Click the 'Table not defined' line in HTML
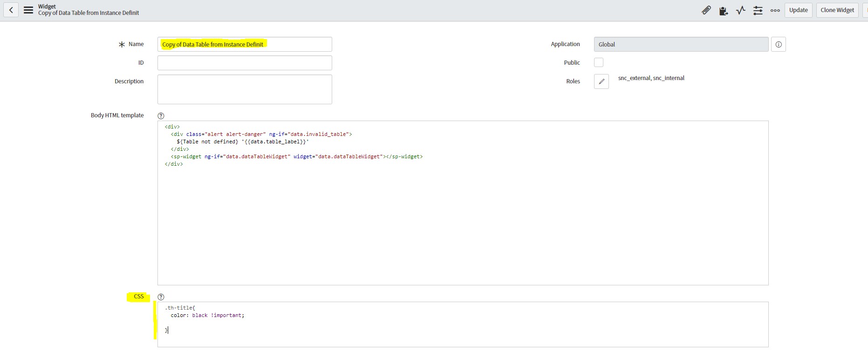 point(243,142)
